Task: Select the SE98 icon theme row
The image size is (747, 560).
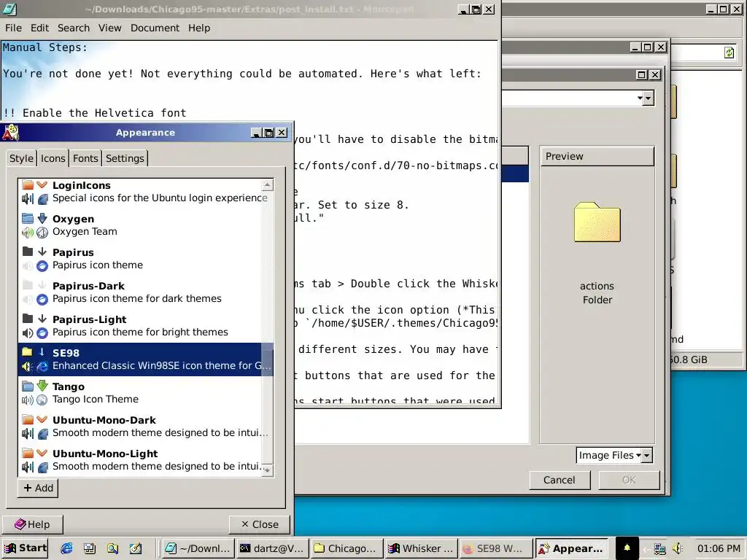Action: point(145,359)
